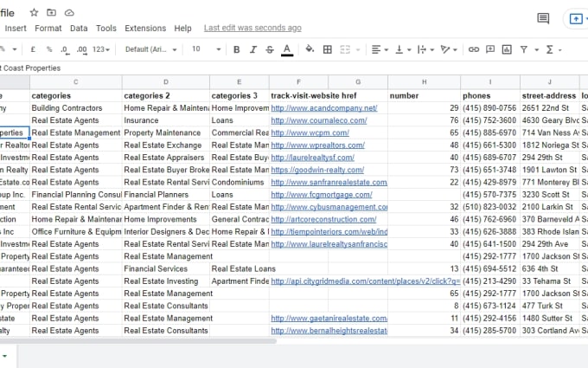Select the 'Insurance' cell
This screenshot has width=588, height=368.
(x=166, y=120)
